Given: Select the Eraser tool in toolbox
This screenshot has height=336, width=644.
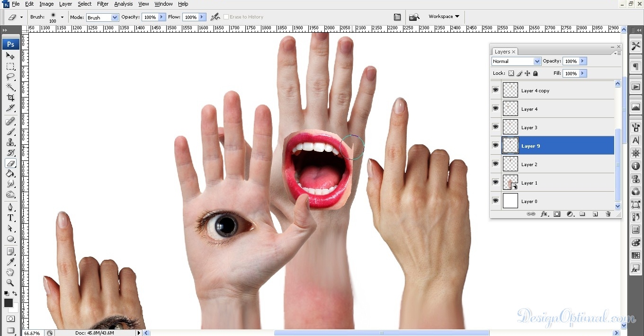Looking at the screenshot, I should click(x=10, y=163).
